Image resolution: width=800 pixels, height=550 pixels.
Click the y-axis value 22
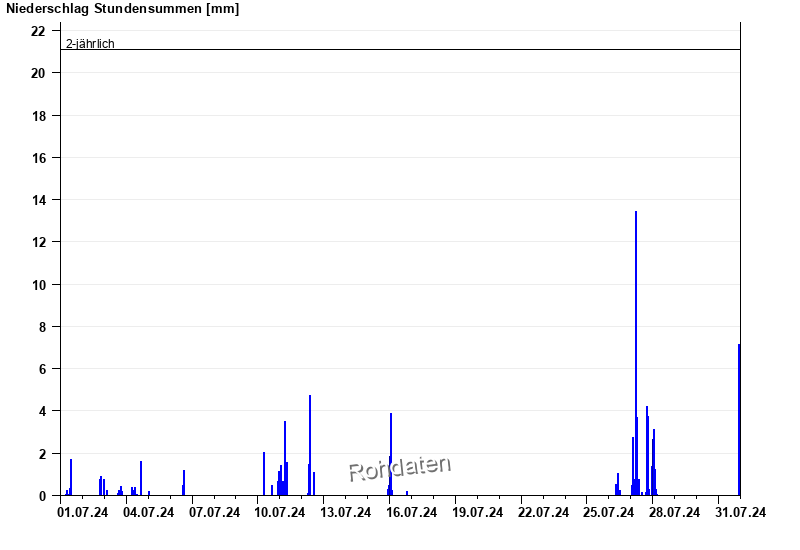(38, 31)
